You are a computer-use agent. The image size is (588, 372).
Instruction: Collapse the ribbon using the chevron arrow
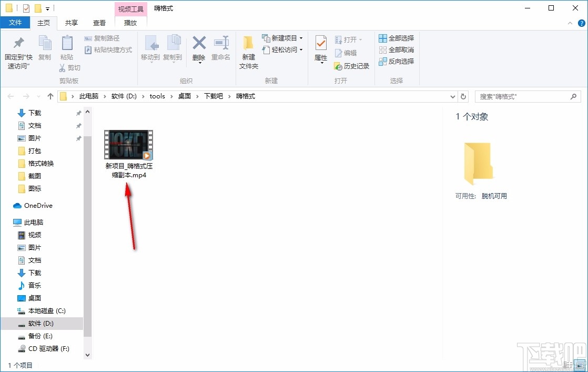point(570,23)
